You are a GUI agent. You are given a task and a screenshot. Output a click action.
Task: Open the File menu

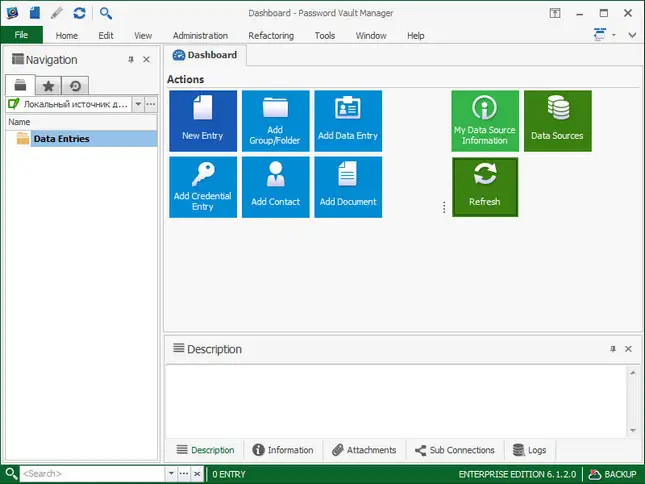point(21,35)
